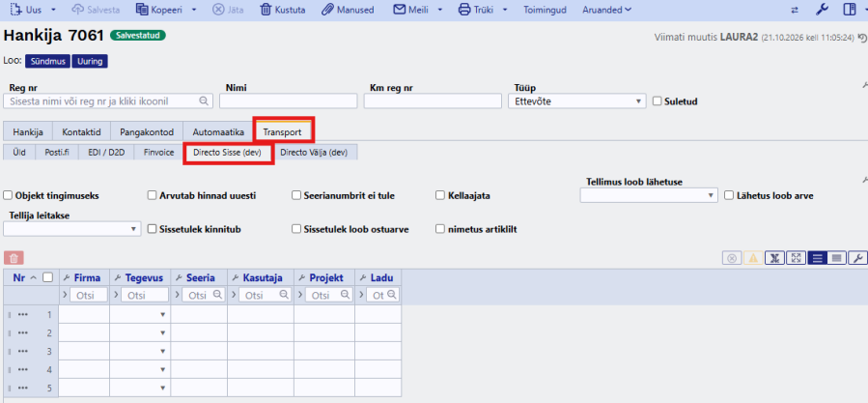Click the circled X icon above the table
Image resolution: width=868 pixels, height=403 pixels.
pyautogui.click(x=732, y=258)
